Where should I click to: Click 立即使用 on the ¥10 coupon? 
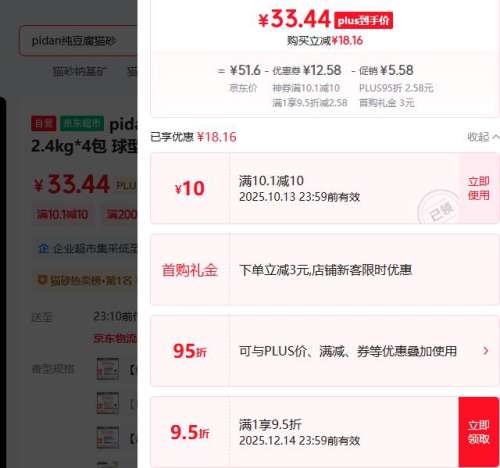479,188
